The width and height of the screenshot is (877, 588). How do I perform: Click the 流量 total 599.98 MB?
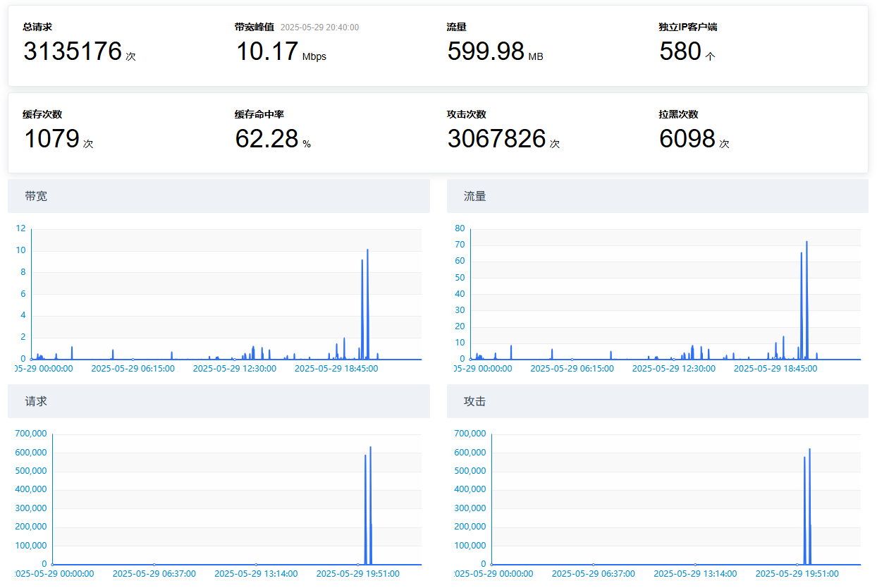486,51
